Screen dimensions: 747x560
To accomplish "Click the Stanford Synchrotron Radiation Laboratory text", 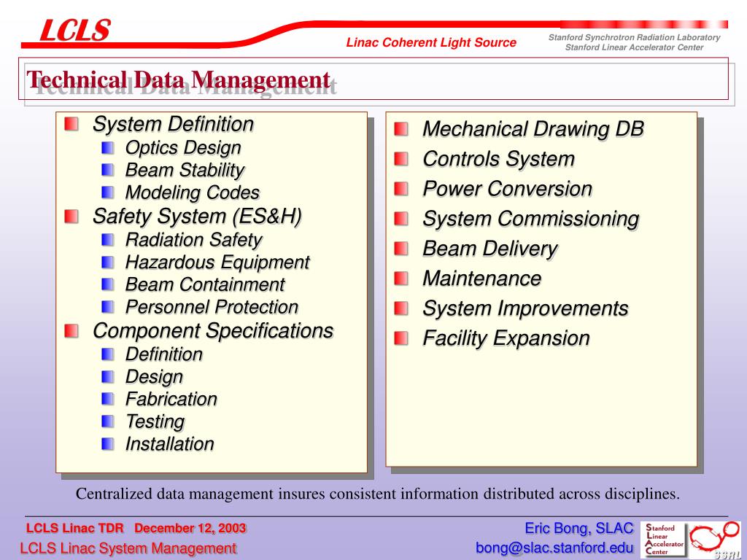I will pyautogui.click(x=634, y=37).
